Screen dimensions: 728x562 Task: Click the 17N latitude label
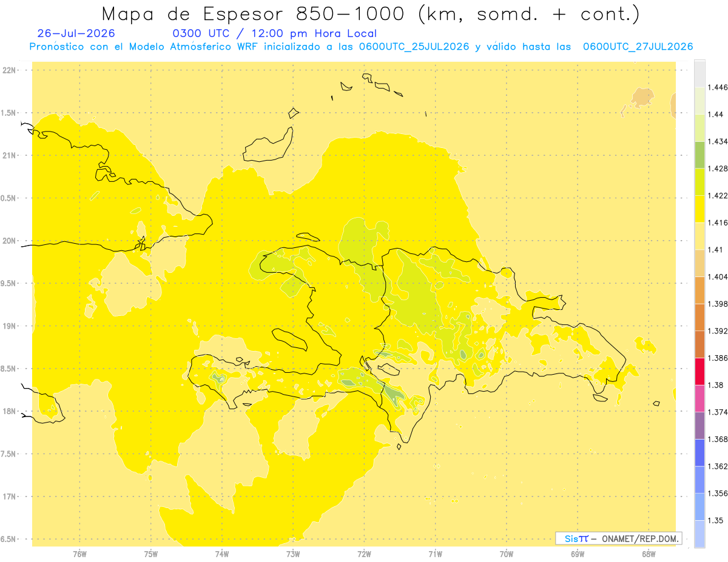click(10, 497)
